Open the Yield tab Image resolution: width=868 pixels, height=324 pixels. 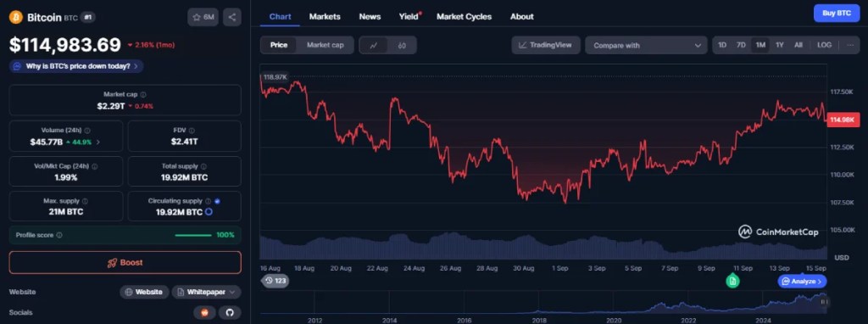[409, 17]
